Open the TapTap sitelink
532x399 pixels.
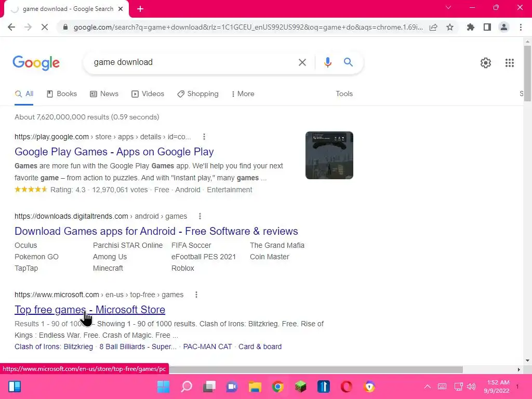tap(26, 268)
